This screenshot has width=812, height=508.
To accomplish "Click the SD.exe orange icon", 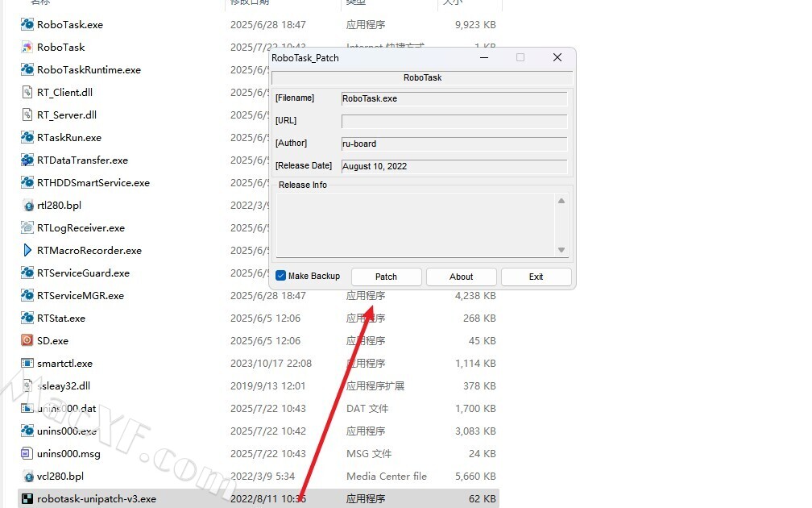I will point(27,340).
